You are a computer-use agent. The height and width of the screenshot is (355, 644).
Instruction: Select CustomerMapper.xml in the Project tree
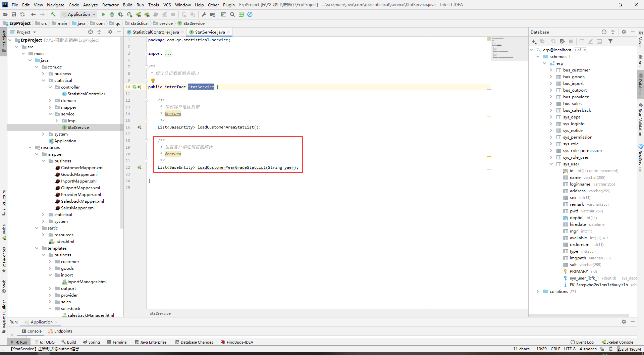click(82, 168)
